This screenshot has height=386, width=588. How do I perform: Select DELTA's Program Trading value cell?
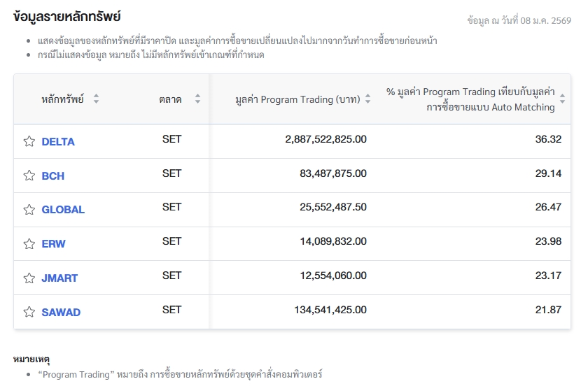point(325,139)
